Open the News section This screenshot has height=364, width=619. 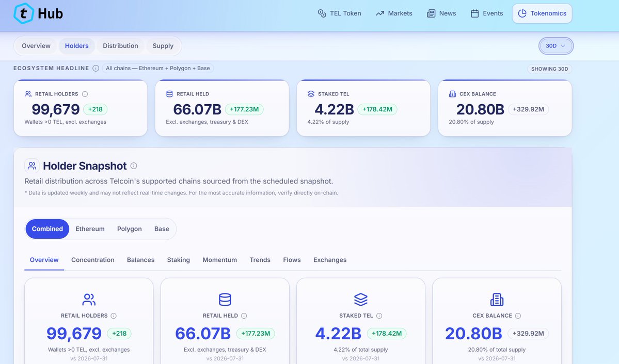point(441,13)
